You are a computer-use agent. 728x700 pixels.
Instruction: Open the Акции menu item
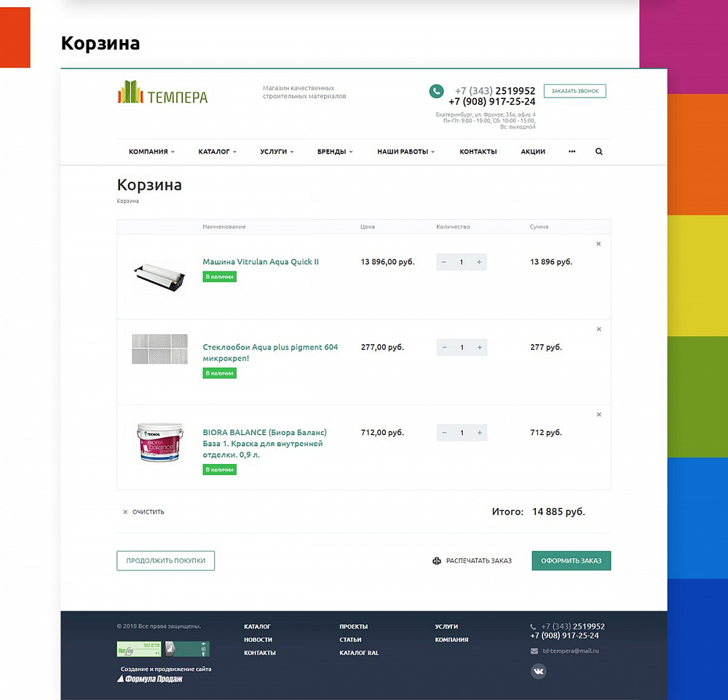[533, 152]
